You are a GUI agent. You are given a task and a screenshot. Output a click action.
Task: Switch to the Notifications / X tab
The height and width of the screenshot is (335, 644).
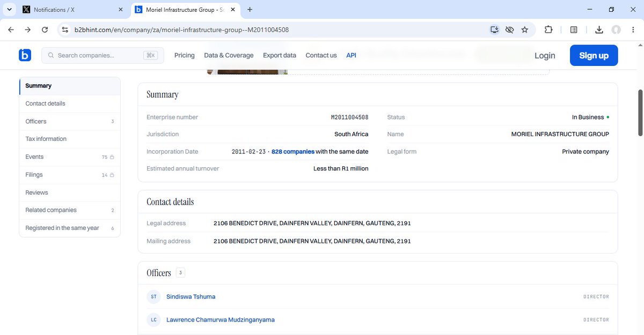(72, 10)
